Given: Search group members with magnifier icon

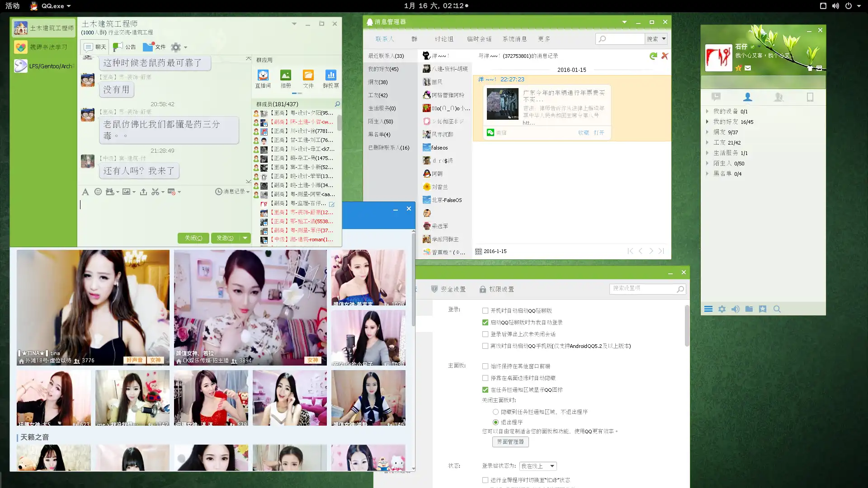Looking at the screenshot, I should (337, 104).
